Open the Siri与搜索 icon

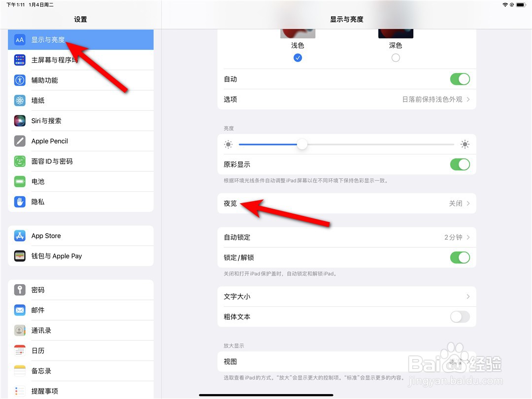click(20, 121)
